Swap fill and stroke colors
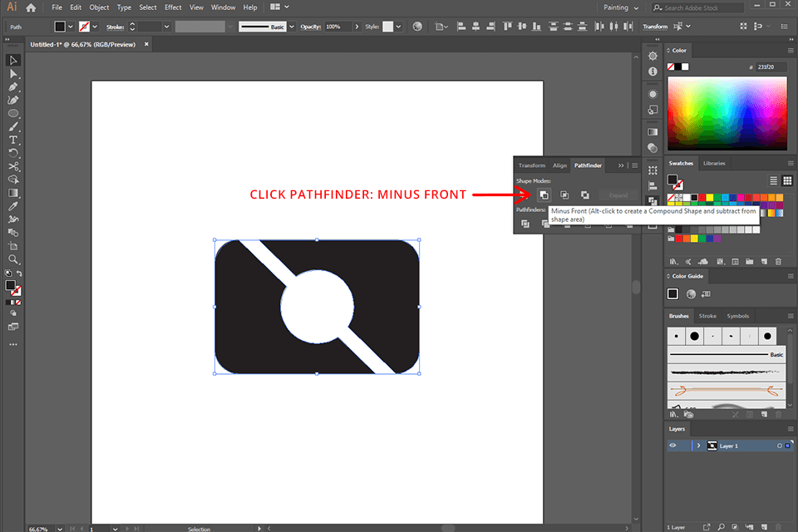 (x=19, y=273)
